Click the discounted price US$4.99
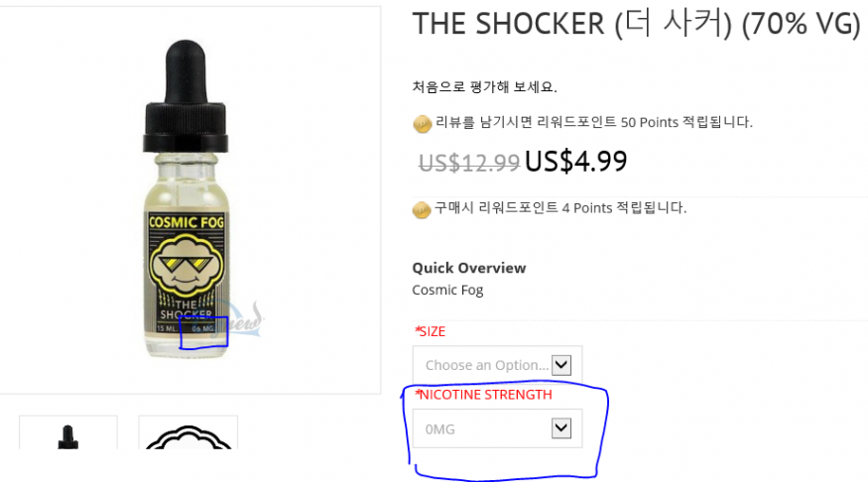The height and width of the screenshot is (482, 868). (575, 162)
